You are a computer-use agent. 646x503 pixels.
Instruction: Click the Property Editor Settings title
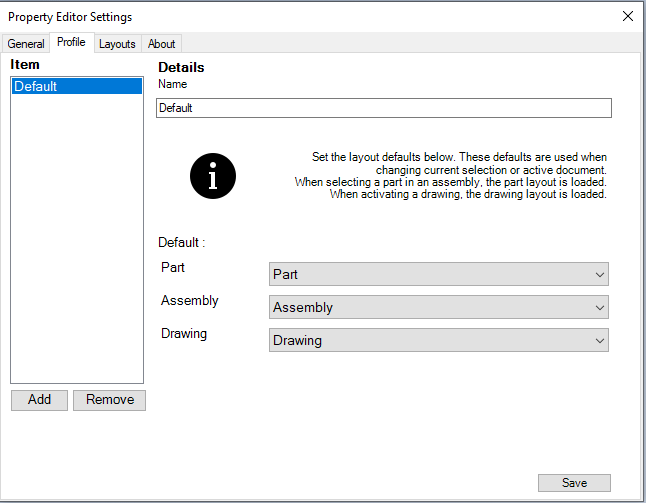(x=70, y=17)
